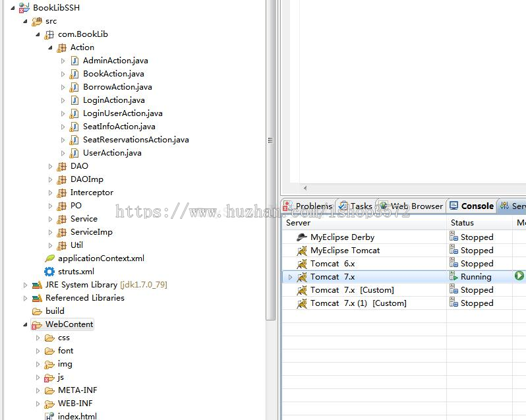Click the Tomcat 7.x running server icon
The height and width of the screenshot is (420, 526).
coord(302,277)
